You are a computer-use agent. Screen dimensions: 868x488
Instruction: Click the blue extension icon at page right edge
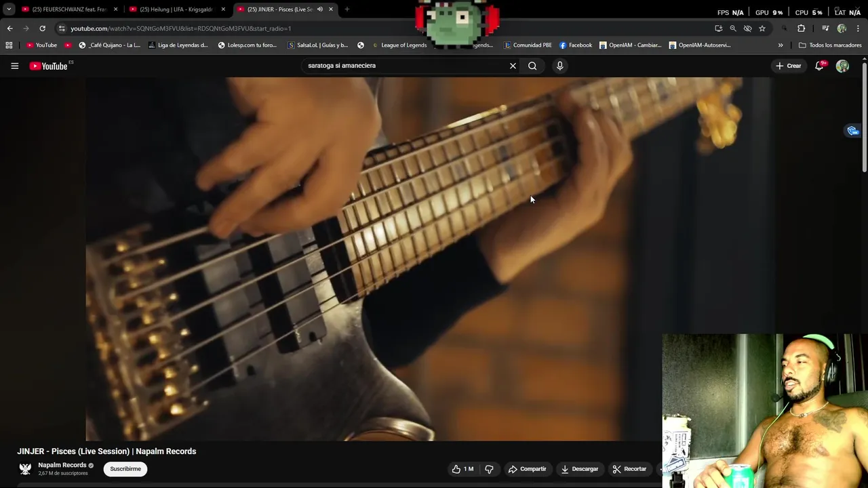point(853,131)
